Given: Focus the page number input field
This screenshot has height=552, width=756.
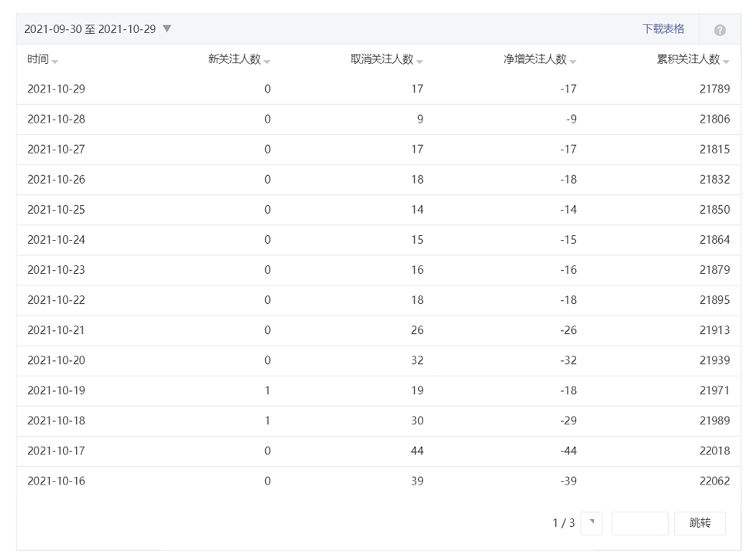Looking at the screenshot, I should tap(640, 523).
